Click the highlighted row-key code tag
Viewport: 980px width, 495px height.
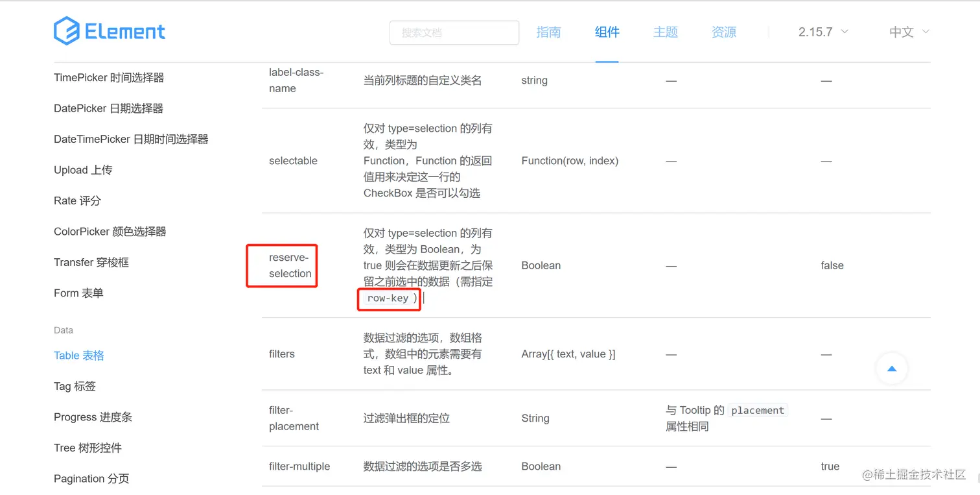coord(389,298)
